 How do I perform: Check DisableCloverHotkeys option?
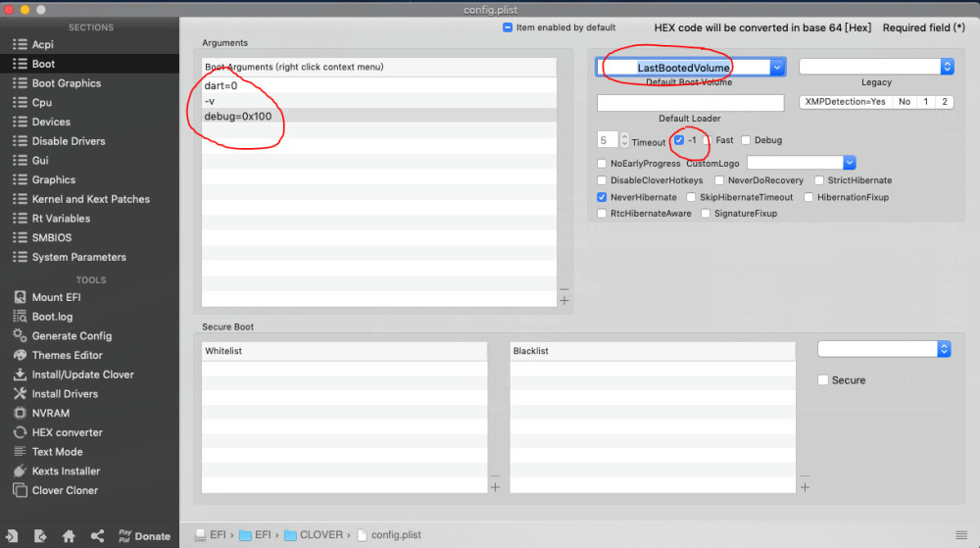coord(602,180)
